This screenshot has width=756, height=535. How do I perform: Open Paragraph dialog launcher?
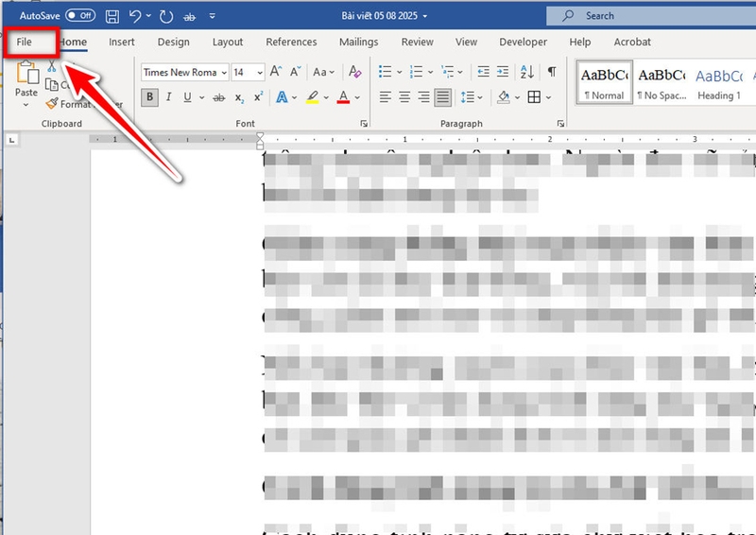click(x=560, y=124)
